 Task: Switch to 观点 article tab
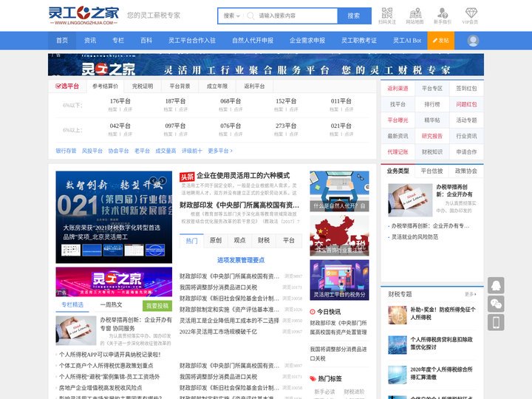(239, 241)
